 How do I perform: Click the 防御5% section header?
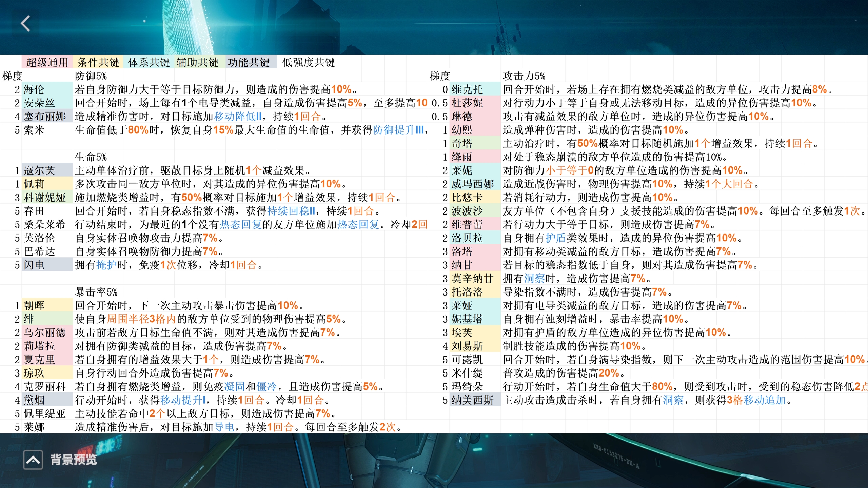click(91, 76)
